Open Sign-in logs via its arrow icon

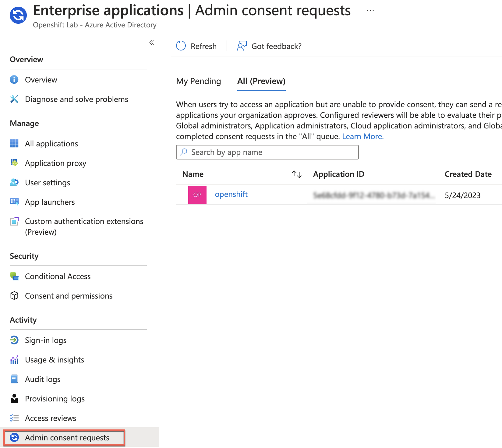coord(14,340)
